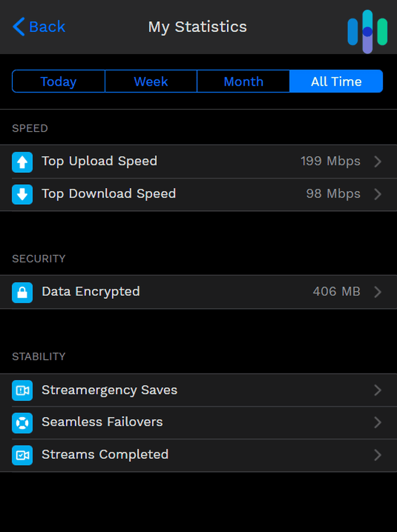Open the Seamless Failovers row
This screenshot has width=397, height=532.
(x=197, y=423)
